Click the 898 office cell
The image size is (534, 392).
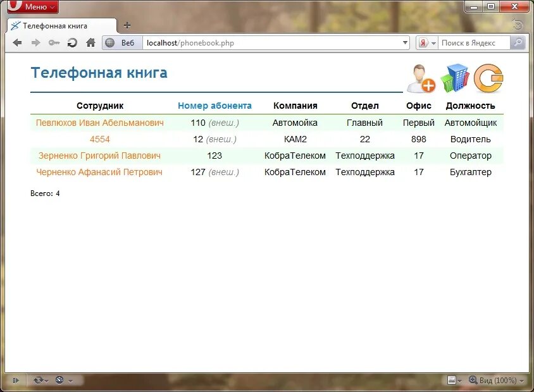tap(419, 139)
